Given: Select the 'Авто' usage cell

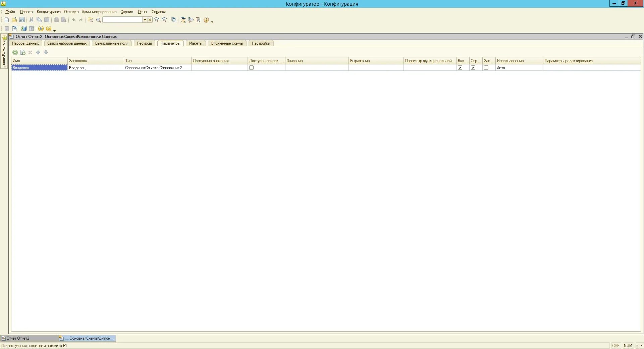Looking at the screenshot, I should tap(519, 68).
